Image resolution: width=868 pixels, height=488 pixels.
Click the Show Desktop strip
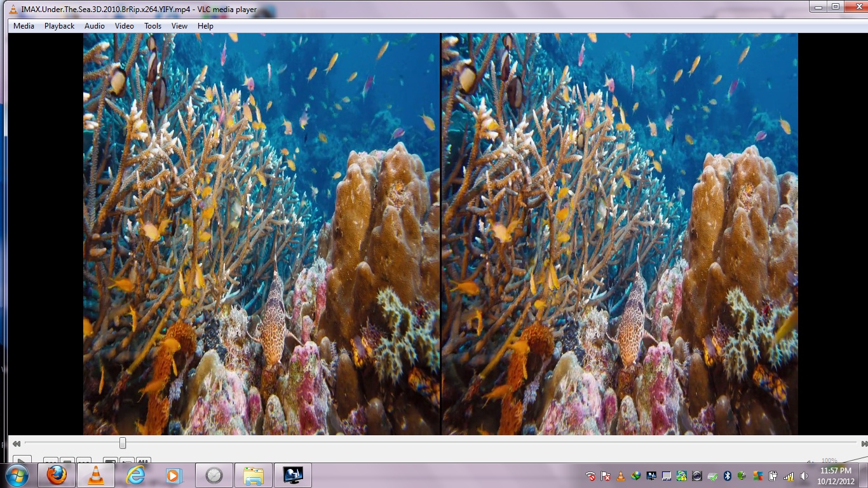pos(864,475)
